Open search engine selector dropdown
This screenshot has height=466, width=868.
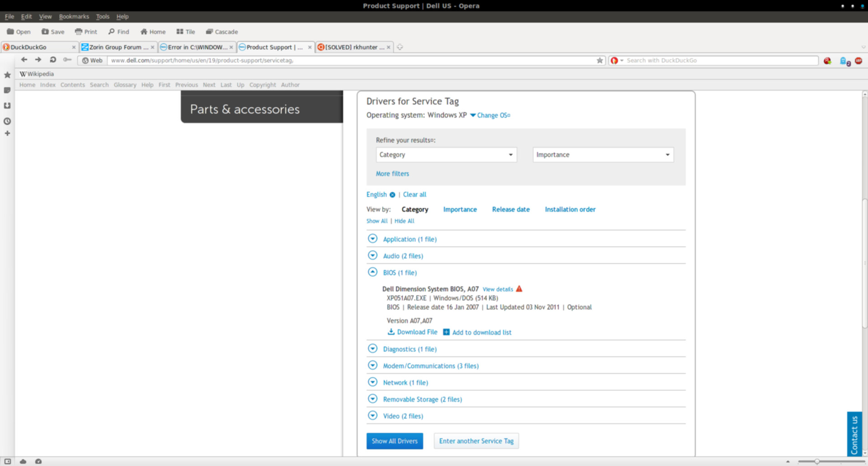tap(617, 61)
